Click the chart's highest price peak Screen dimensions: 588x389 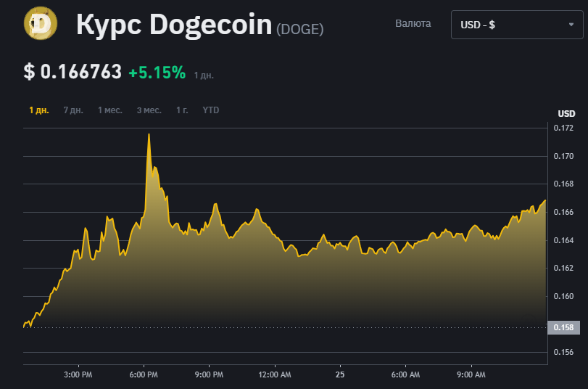coord(149,134)
